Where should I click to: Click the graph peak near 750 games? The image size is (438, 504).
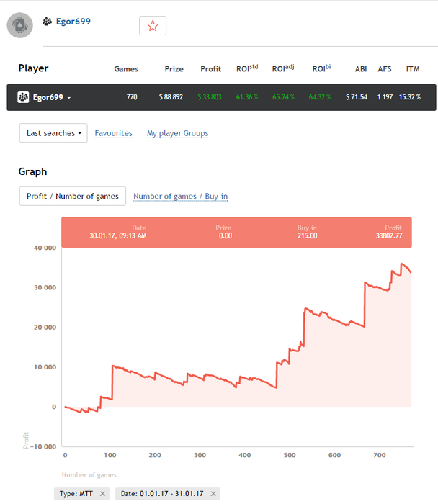402,264
